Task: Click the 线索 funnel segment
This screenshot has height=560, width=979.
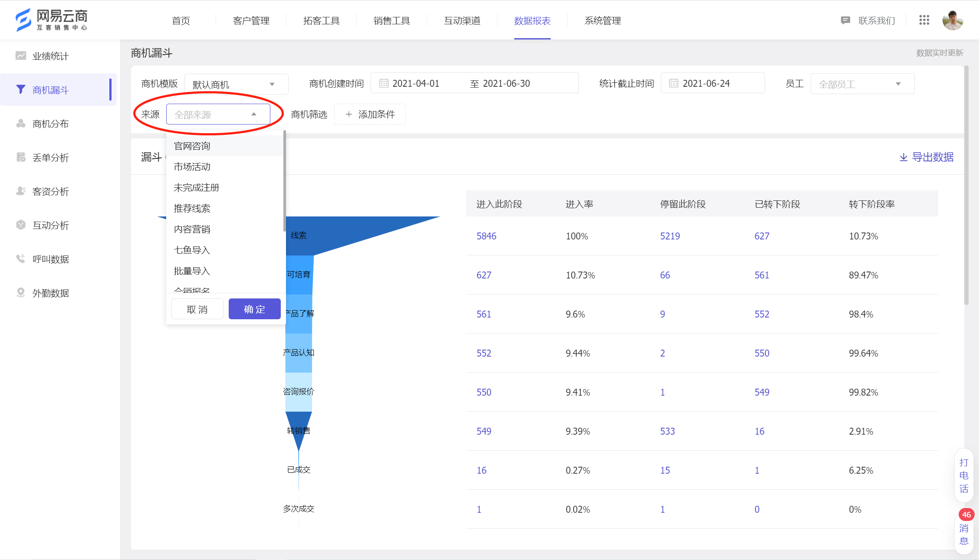Action: [299, 235]
